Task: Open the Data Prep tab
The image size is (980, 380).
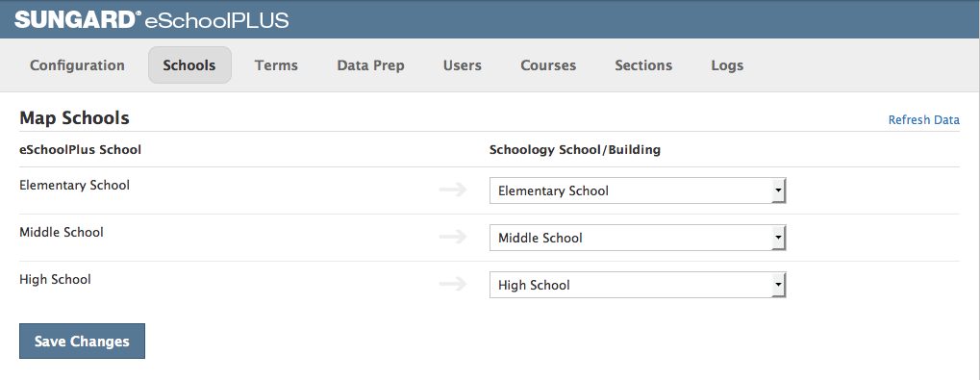Action: pos(370,65)
